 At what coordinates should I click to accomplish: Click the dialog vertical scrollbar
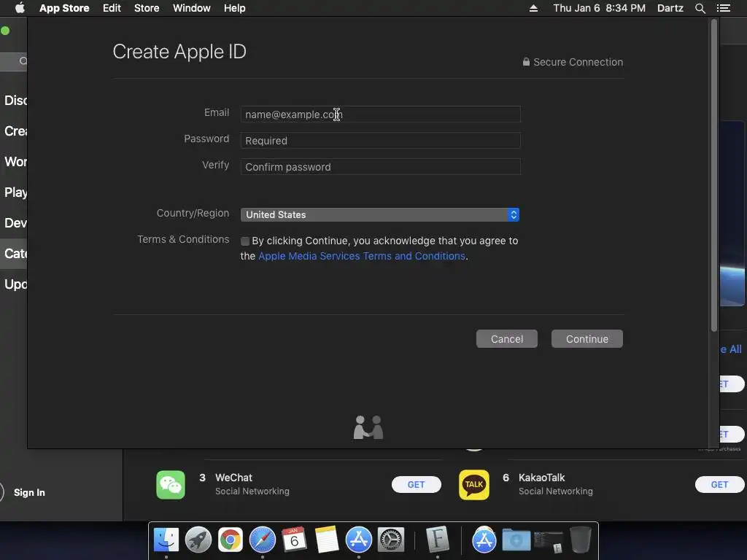713,175
